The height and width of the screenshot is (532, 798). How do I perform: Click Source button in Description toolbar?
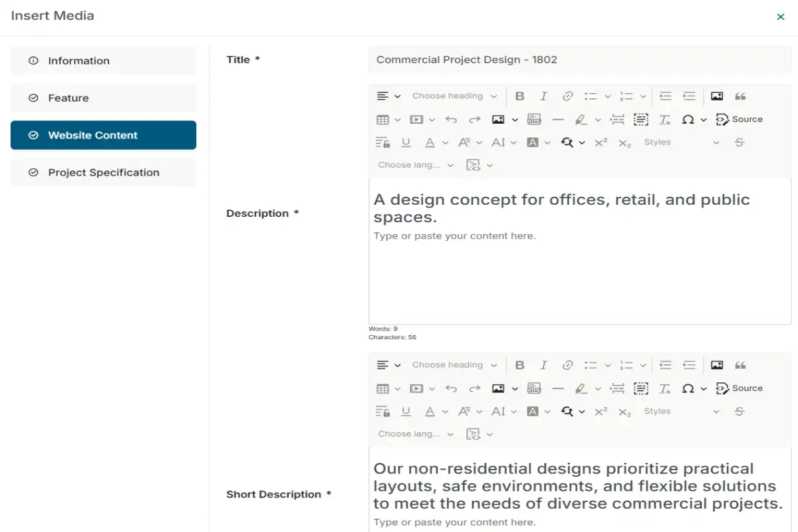(x=739, y=120)
